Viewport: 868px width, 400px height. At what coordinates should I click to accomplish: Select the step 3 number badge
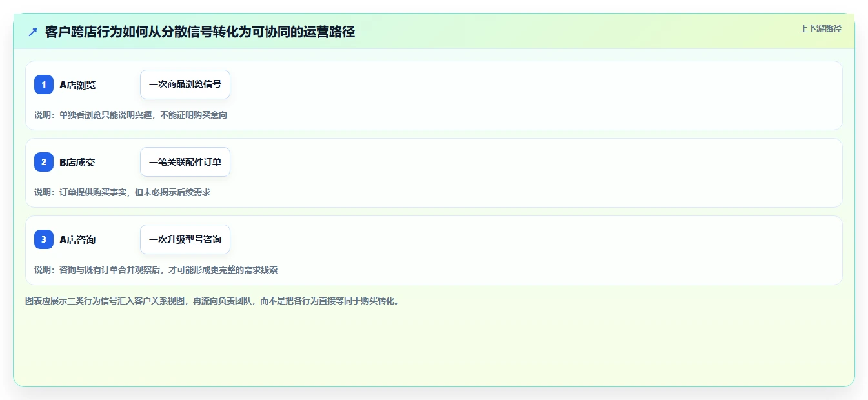(44, 239)
